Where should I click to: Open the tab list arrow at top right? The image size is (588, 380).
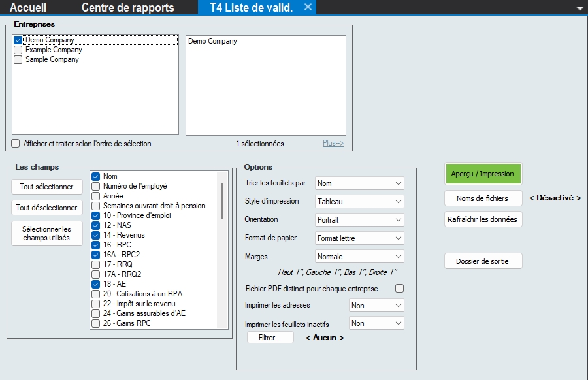coord(580,8)
